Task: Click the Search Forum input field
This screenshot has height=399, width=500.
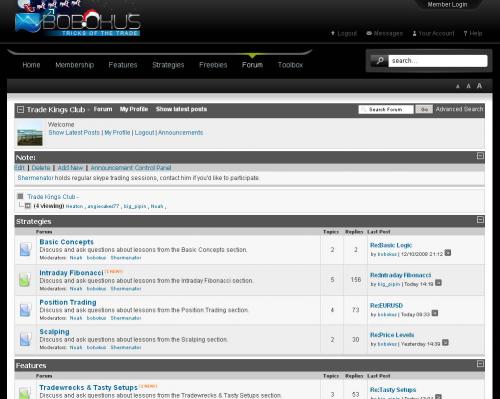Action: click(x=386, y=109)
